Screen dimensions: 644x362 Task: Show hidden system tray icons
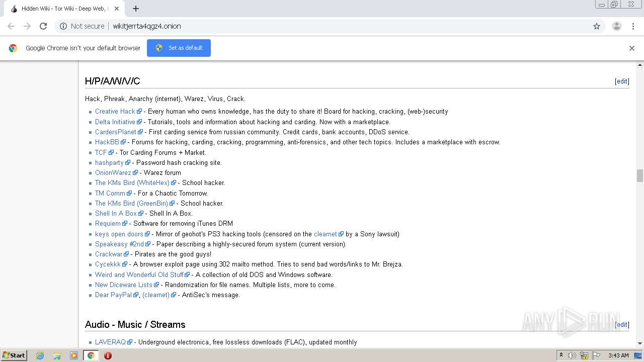561,355
